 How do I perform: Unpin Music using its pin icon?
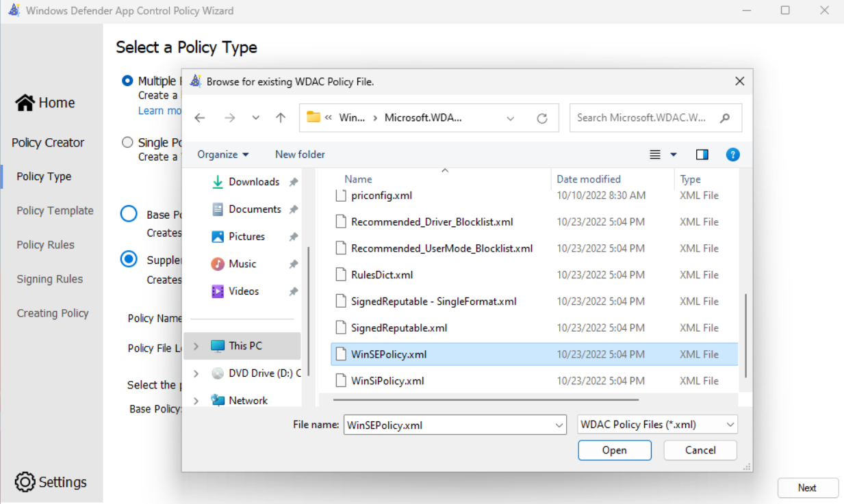point(293,264)
